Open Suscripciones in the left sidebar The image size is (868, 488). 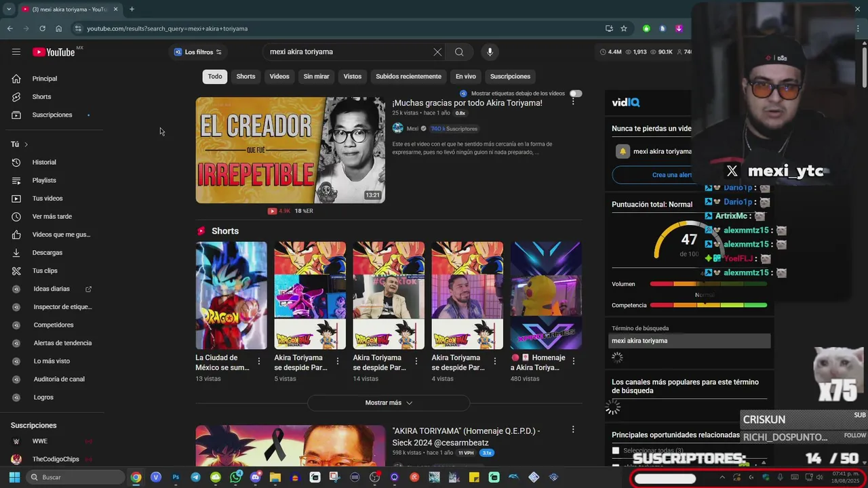tap(52, 115)
